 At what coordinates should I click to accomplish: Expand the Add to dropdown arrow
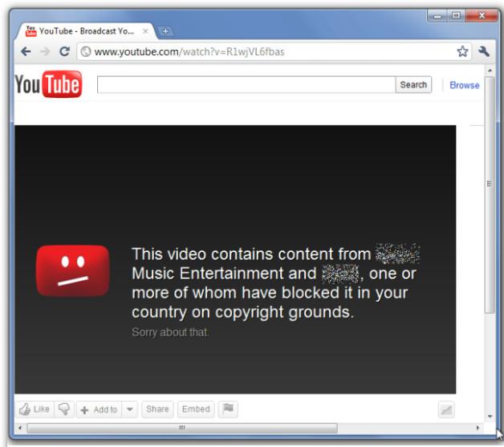pyautogui.click(x=130, y=409)
